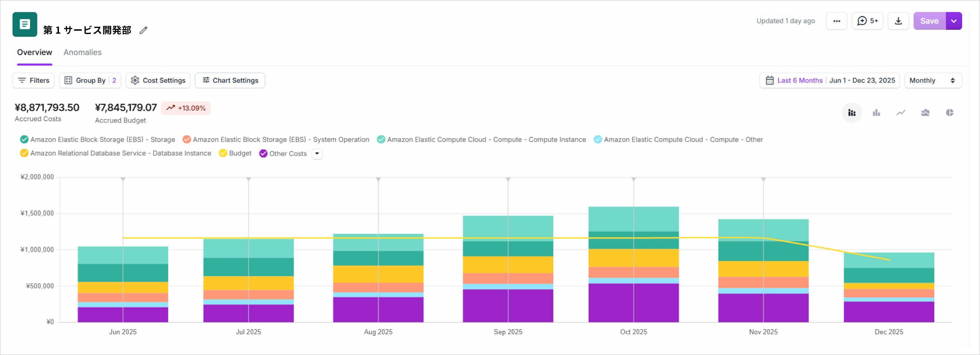The height and width of the screenshot is (355, 980).
Task: Switch to the grouped bar chart icon
Action: click(876, 112)
